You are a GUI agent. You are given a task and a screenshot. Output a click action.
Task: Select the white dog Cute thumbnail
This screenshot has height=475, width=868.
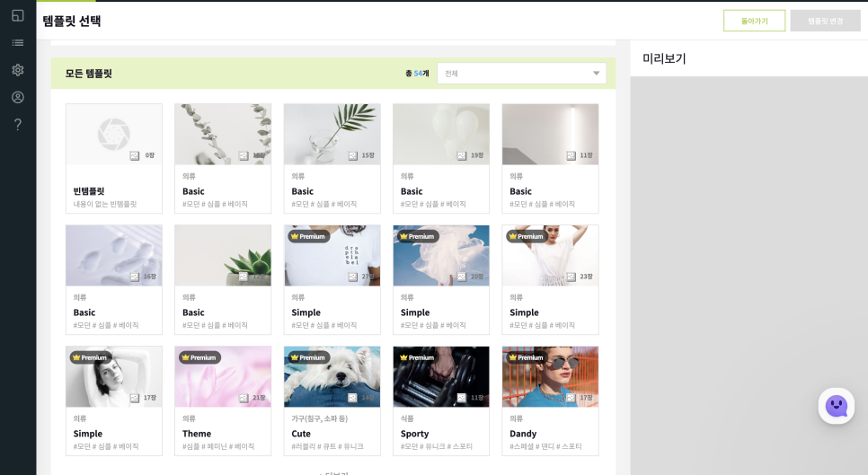[332, 376]
